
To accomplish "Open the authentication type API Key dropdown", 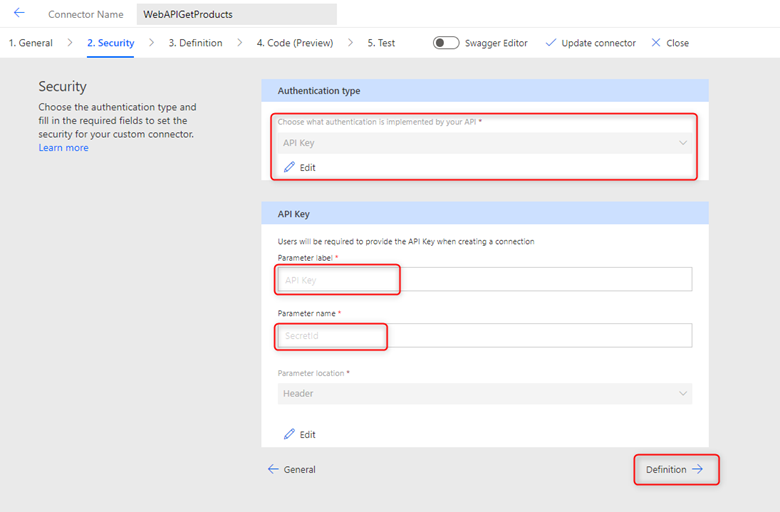I will (x=485, y=143).
